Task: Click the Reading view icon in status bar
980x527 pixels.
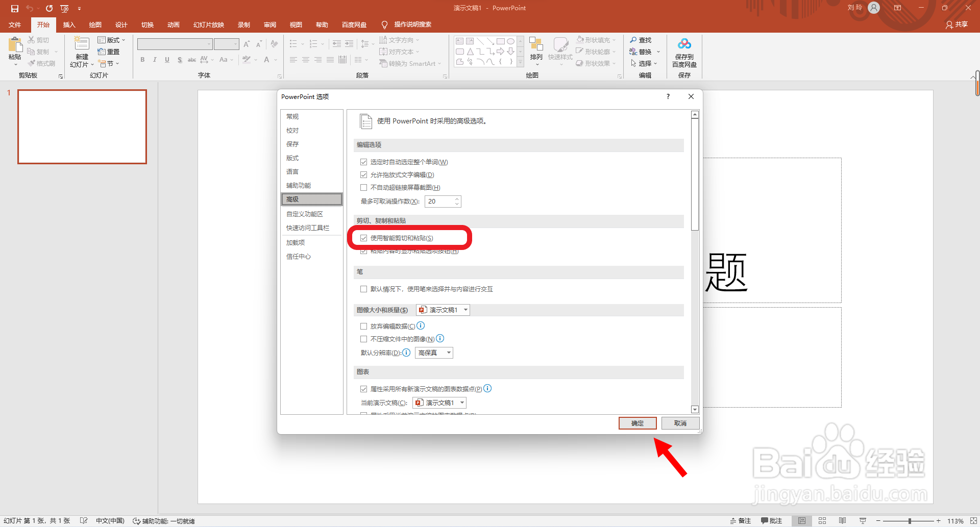Action: point(843,521)
